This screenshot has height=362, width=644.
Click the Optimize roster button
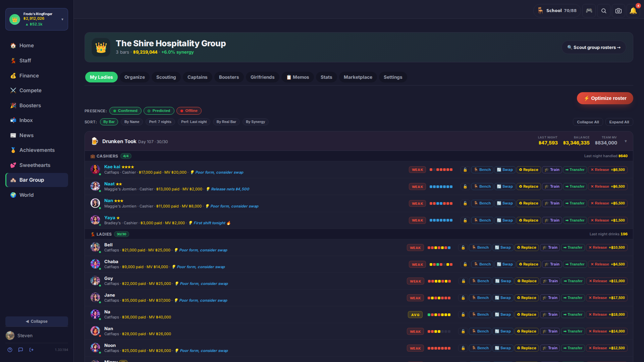605,98
